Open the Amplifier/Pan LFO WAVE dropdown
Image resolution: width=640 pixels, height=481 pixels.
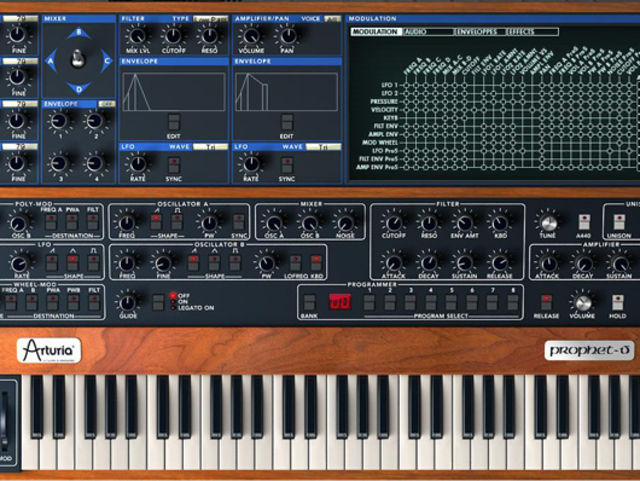[x=323, y=147]
